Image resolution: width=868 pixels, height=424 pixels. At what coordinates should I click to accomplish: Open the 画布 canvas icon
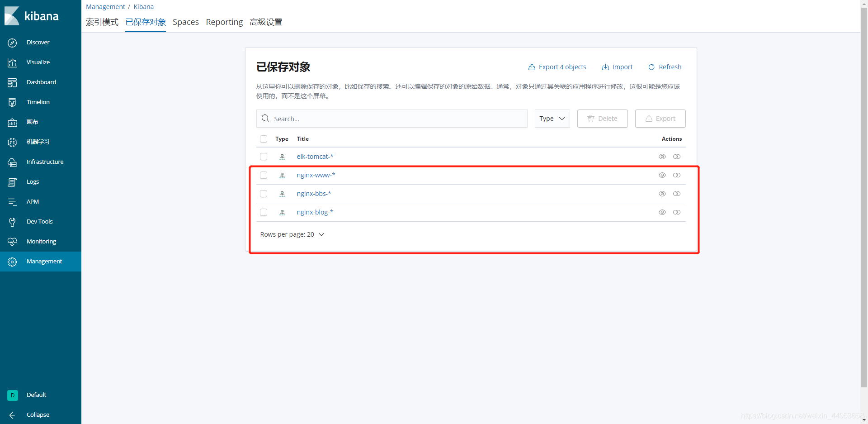pyautogui.click(x=12, y=122)
